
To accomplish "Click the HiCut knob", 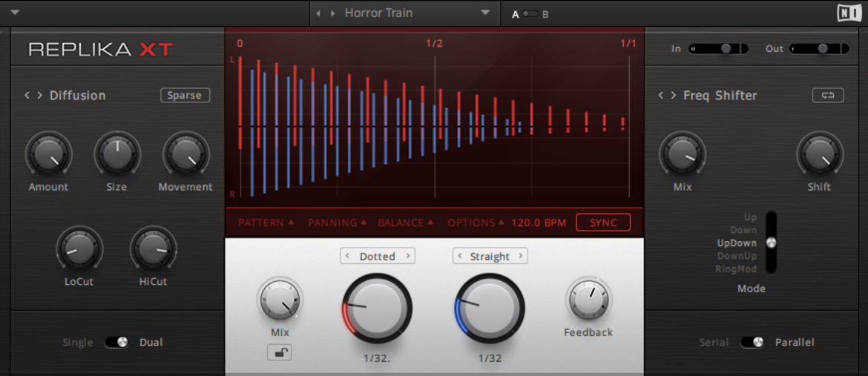I will click(x=154, y=248).
